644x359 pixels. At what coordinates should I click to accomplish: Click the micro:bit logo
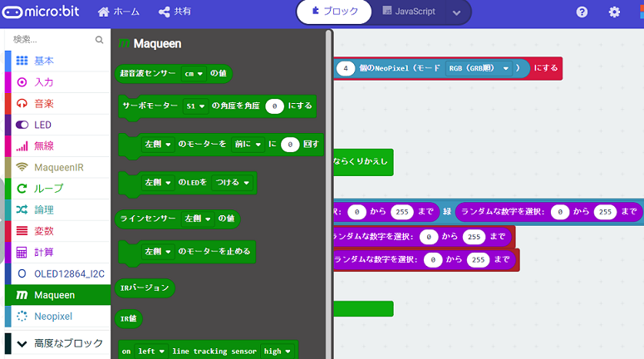[40, 12]
